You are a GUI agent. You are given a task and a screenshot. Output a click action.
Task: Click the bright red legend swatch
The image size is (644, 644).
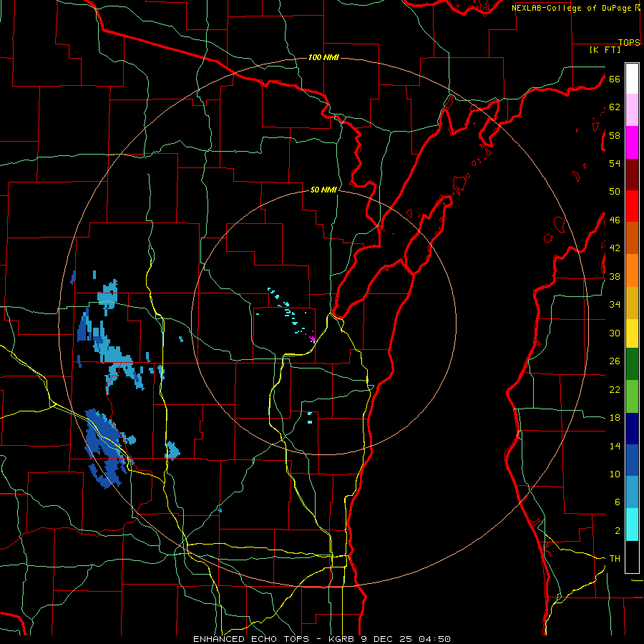pyautogui.click(x=632, y=206)
